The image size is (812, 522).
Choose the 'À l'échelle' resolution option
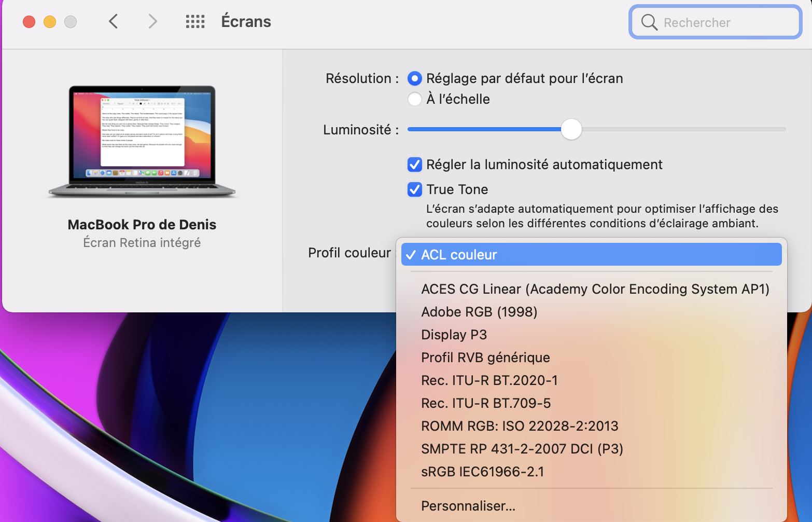click(415, 99)
